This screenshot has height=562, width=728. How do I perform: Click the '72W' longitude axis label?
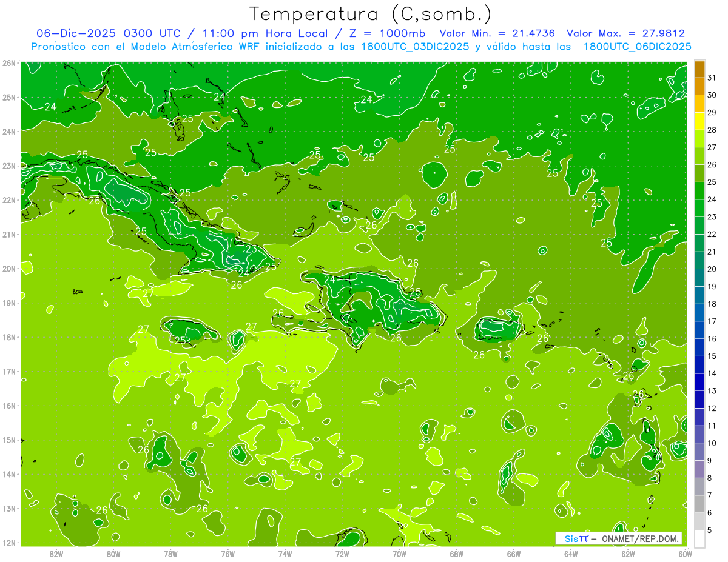(342, 554)
